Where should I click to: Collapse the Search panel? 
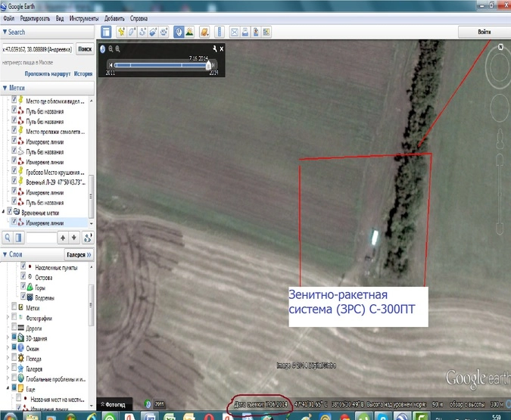click(5, 32)
